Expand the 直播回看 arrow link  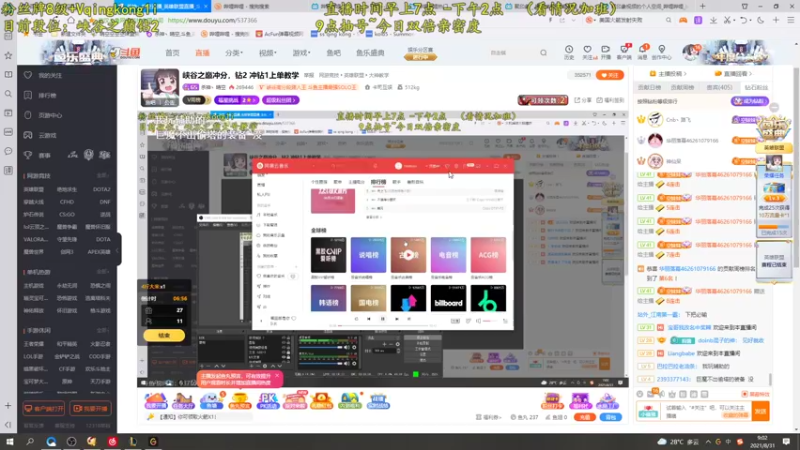tap(734, 74)
